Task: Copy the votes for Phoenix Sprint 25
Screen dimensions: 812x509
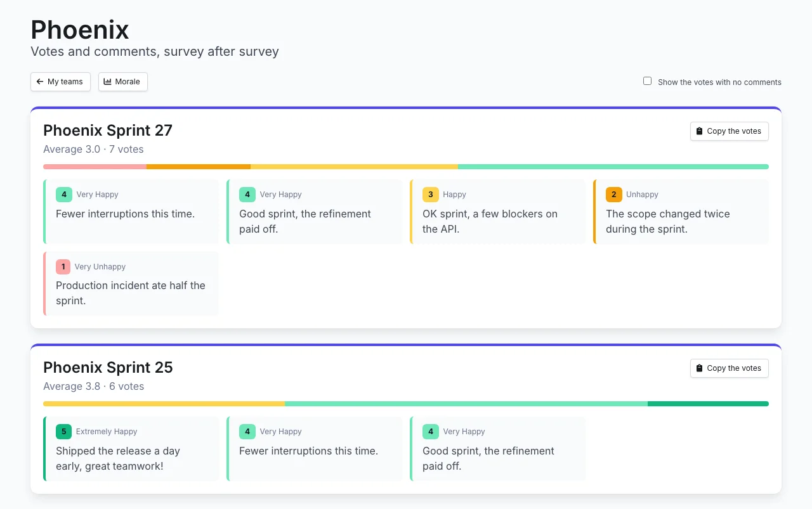Action: pyautogui.click(x=729, y=368)
